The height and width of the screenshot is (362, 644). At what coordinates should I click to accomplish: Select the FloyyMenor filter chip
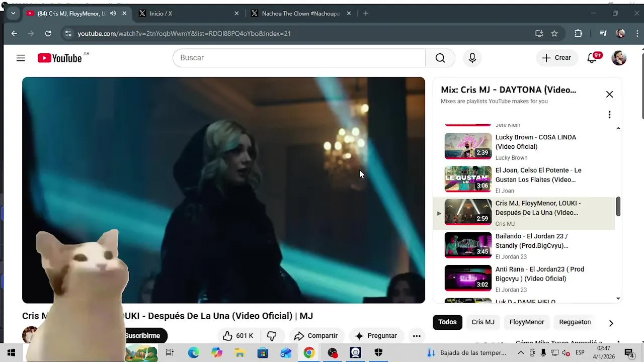pos(527,322)
